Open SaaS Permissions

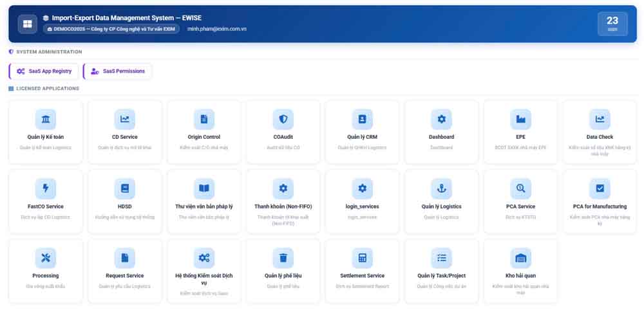click(117, 71)
